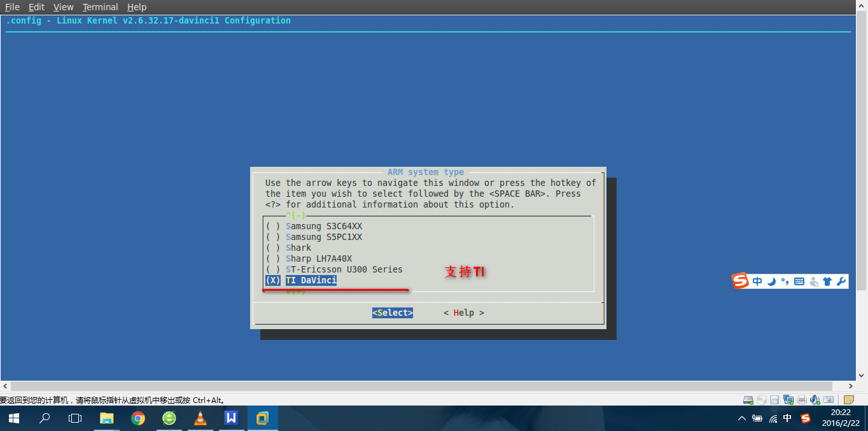Toggle Chinese/English mode on Sogou toolbar
This screenshot has width=868, height=431.
pyautogui.click(x=757, y=281)
